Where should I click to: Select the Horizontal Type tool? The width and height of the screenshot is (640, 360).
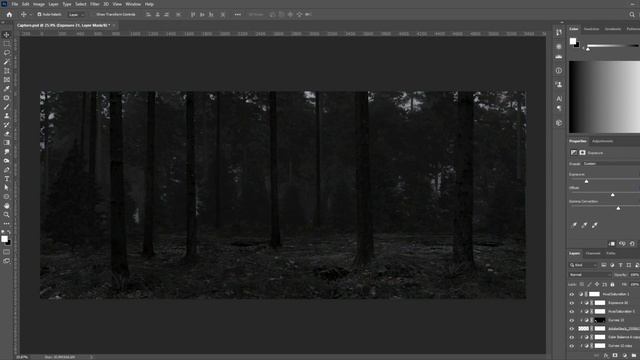pyautogui.click(x=7, y=179)
